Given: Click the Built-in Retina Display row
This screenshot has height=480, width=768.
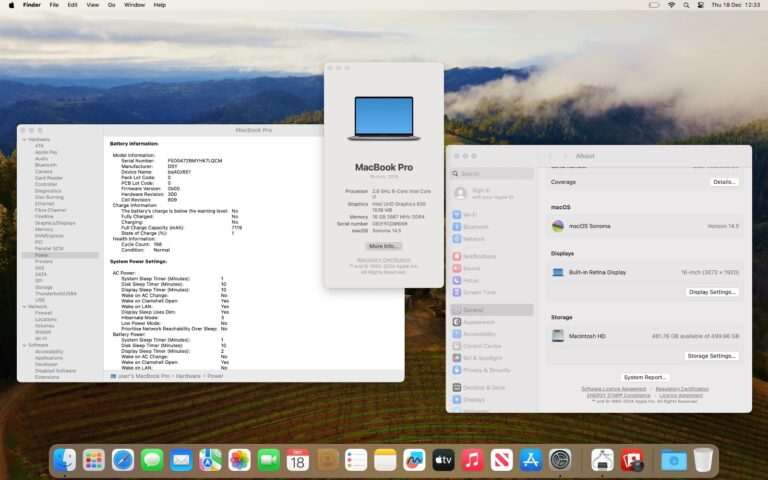Looking at the screenshot, I should 646,272.
